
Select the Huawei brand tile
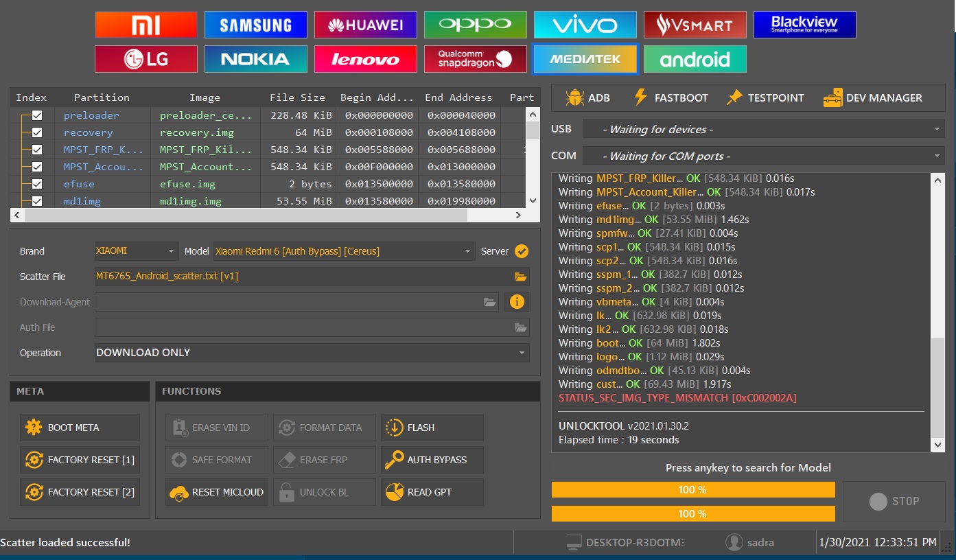(366, 25)
